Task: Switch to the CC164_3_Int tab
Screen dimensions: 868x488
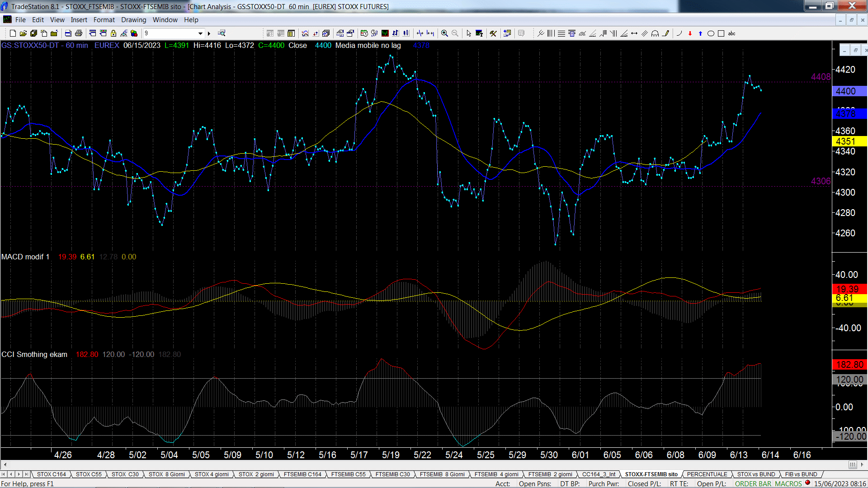Action: point(599,474)
